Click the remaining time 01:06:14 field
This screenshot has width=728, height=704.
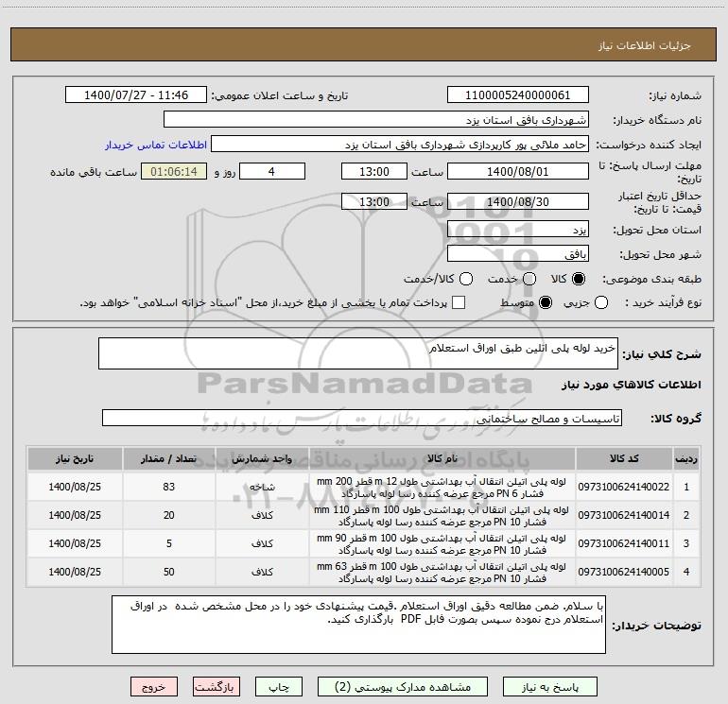coord(174,171)
